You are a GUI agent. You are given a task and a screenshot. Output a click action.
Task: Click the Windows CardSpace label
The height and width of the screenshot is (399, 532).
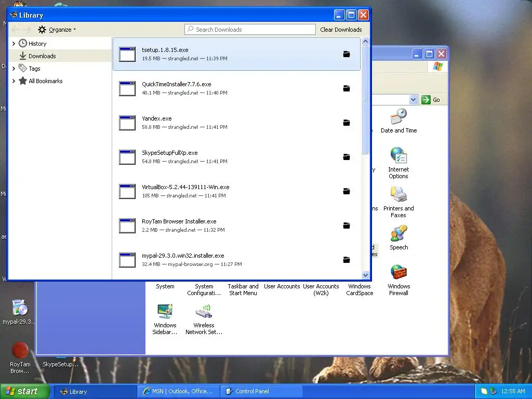[360, 290]
